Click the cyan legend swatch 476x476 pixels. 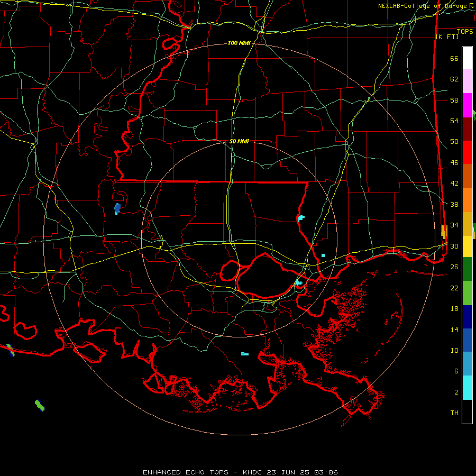467,388
